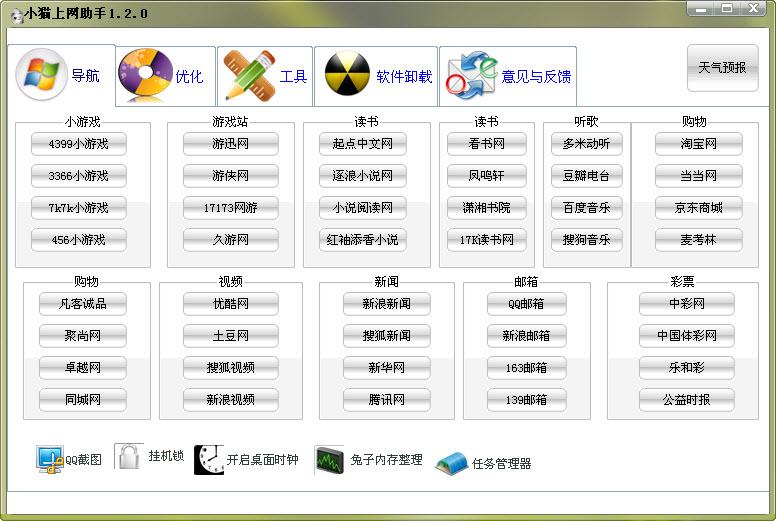This screenshot has width=776, height=521.
Task: Open 新浪新闻 news button
Action: tap(387, 304)
